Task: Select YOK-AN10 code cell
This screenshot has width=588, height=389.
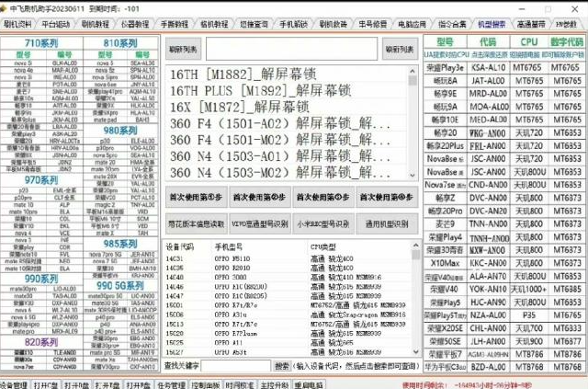Action: pos(488,289)
